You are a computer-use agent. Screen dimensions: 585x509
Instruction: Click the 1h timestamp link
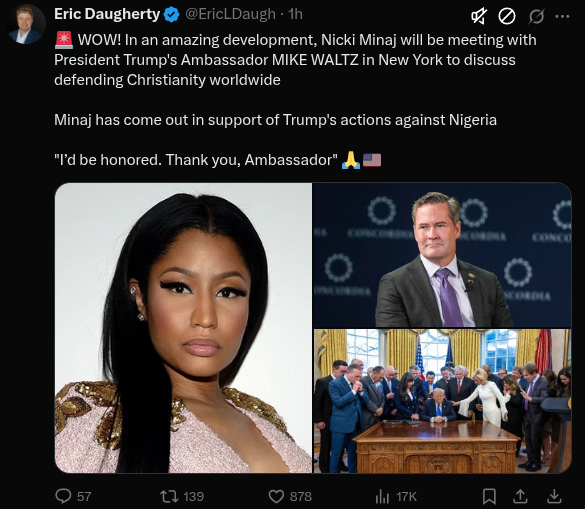pyautogui.click(x=295, y=14)
